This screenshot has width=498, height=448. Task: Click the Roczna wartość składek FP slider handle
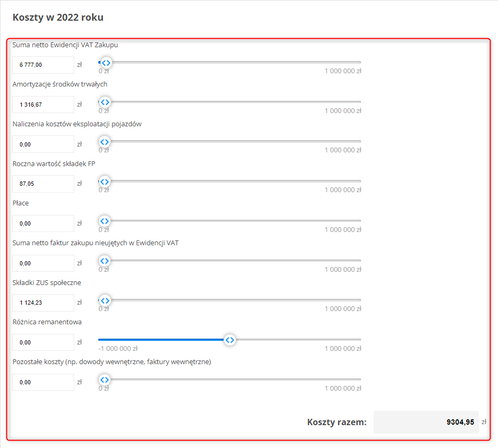105,182
